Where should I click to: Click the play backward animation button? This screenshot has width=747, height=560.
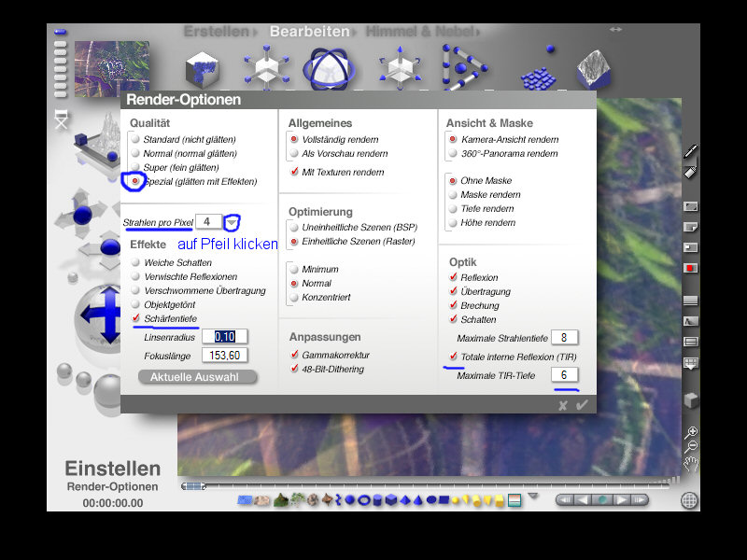click(582, 500)
